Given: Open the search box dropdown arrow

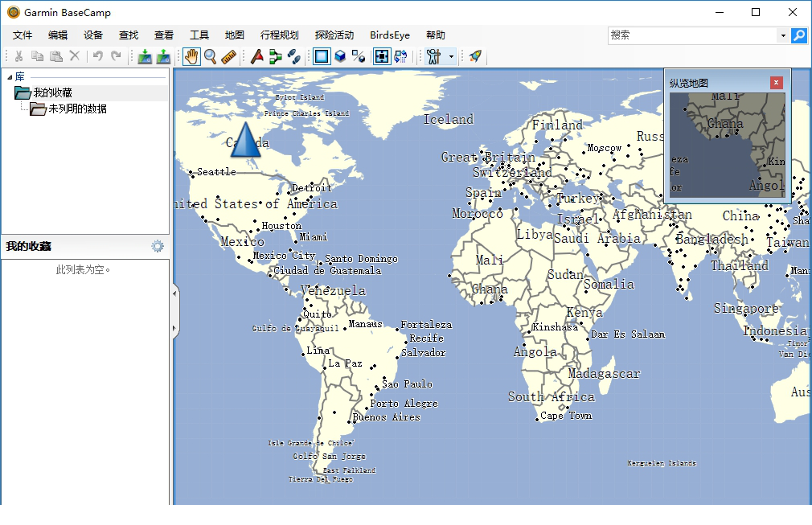Looking at the screenshot, I should pos(783,35).
